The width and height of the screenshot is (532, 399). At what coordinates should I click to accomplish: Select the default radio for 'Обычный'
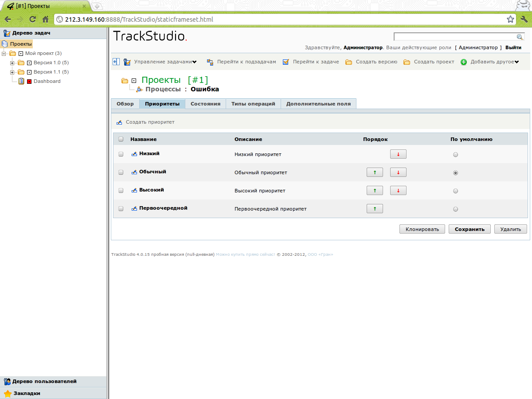(456, 173)
